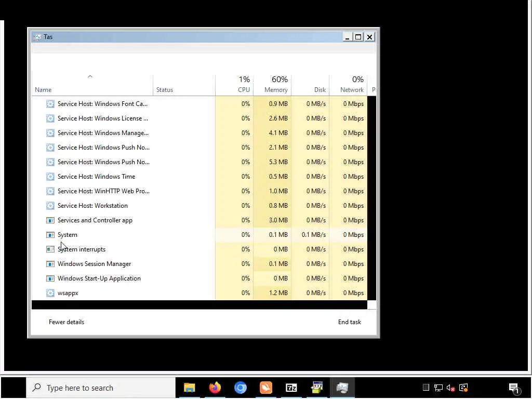
Task: Open 7-Zip from the taskbar
Action: coord(291,388)
